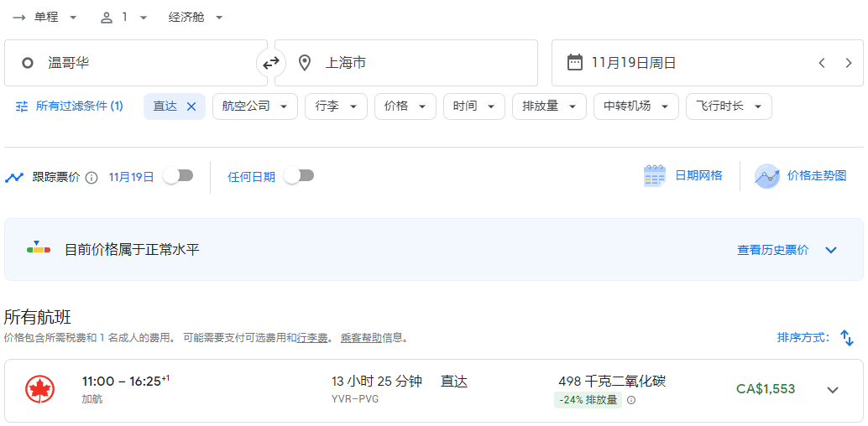
Task: Open the 排放量 filter dropdown
Action: coord(550,106)
